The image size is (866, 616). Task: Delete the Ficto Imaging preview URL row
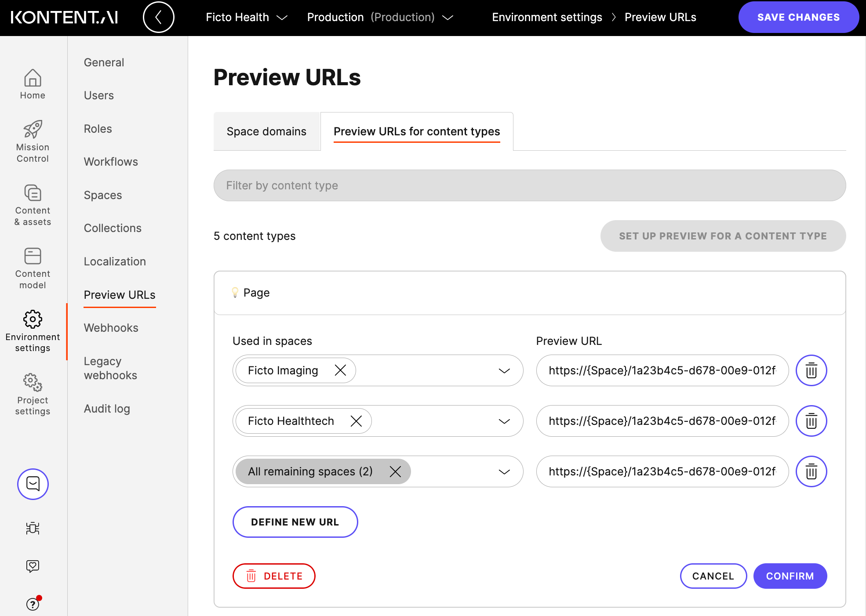(811, 370)
